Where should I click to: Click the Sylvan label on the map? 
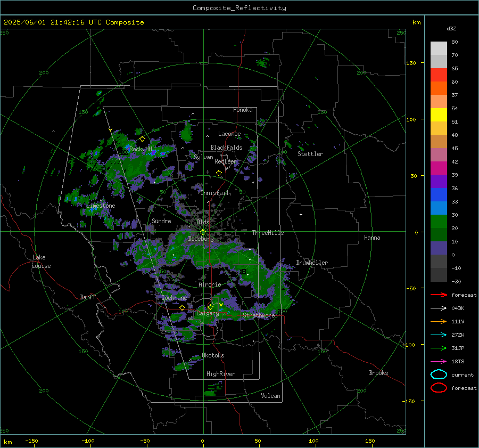[203, 158]
